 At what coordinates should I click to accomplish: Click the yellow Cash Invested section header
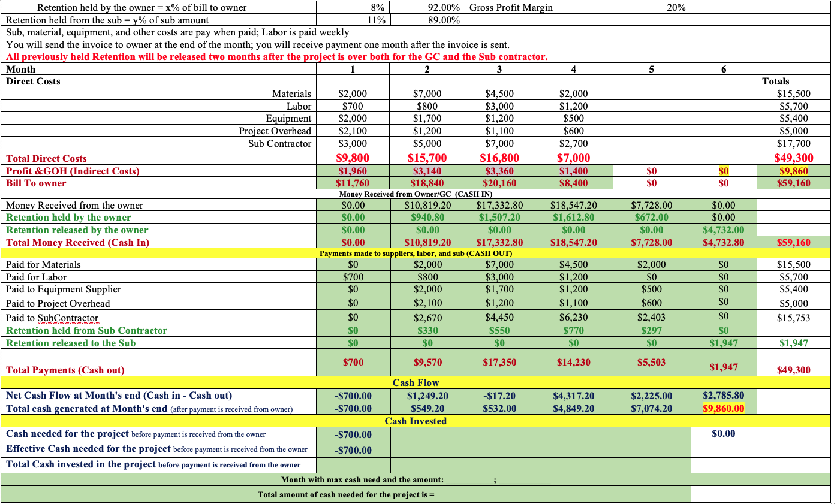tap(416, 421)
